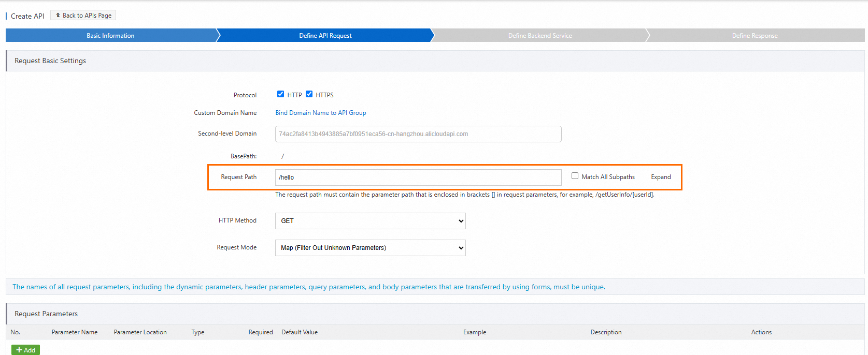Image resolution: width=868 pixels, height=355 pixels.
Task: Click the Parameter Name column header
Action: click(x=75, y=332)
